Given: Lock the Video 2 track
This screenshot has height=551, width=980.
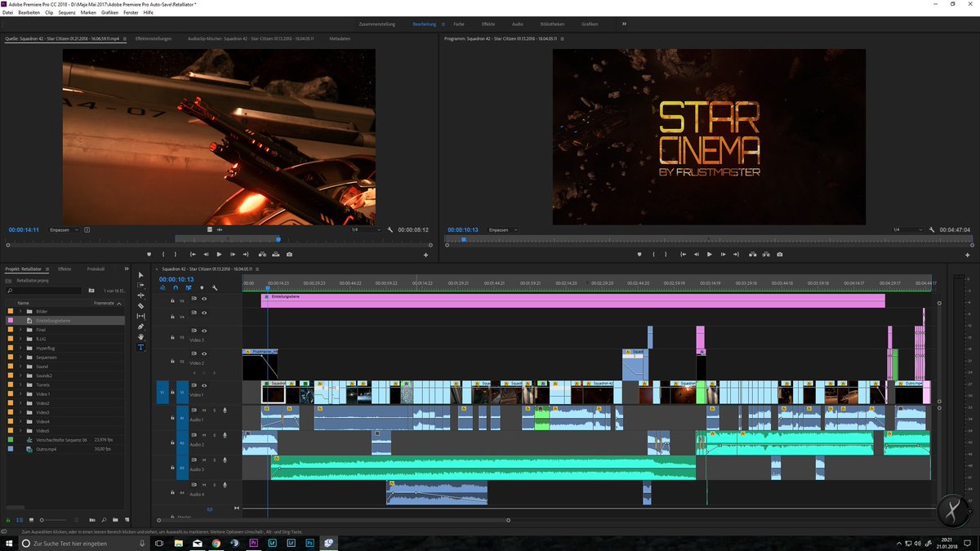Looking at the screenshot, I should click(171, 360).
